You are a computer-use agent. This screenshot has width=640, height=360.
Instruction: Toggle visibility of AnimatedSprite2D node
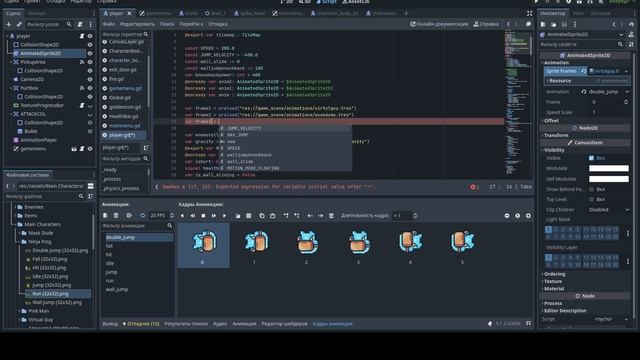(x=90, y=53)
